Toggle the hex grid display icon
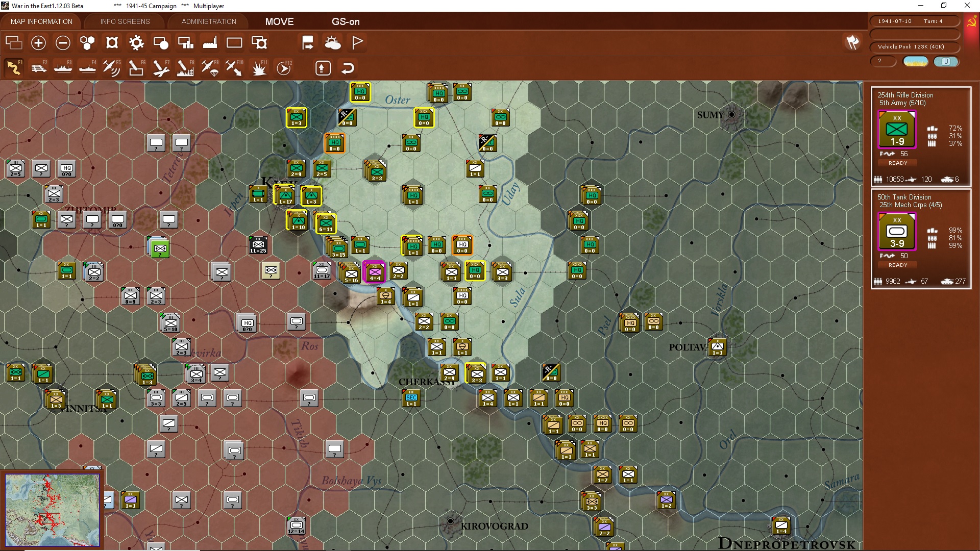 coord(87,43)
